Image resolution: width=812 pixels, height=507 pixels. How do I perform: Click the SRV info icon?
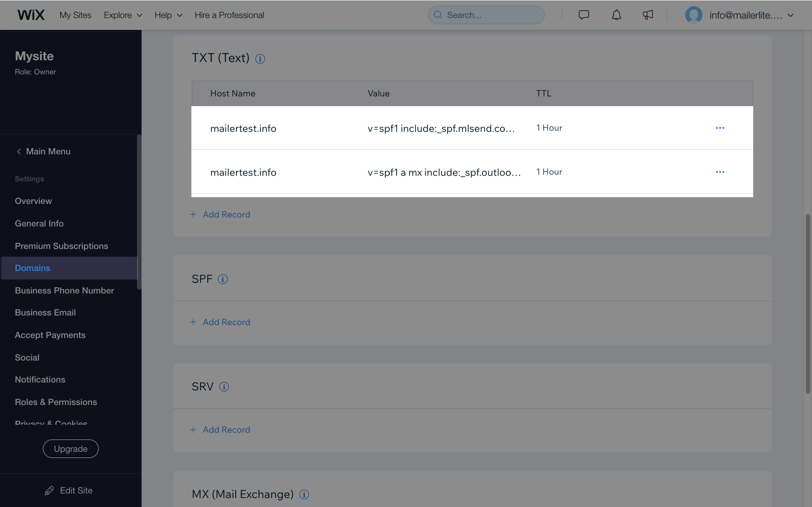[x=224, y=387]
